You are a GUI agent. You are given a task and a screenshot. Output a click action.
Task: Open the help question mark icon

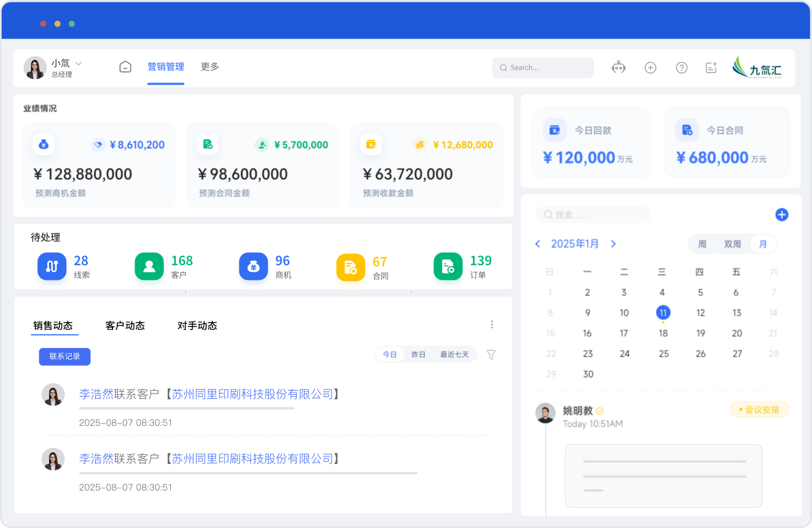(x=682, y=68)
